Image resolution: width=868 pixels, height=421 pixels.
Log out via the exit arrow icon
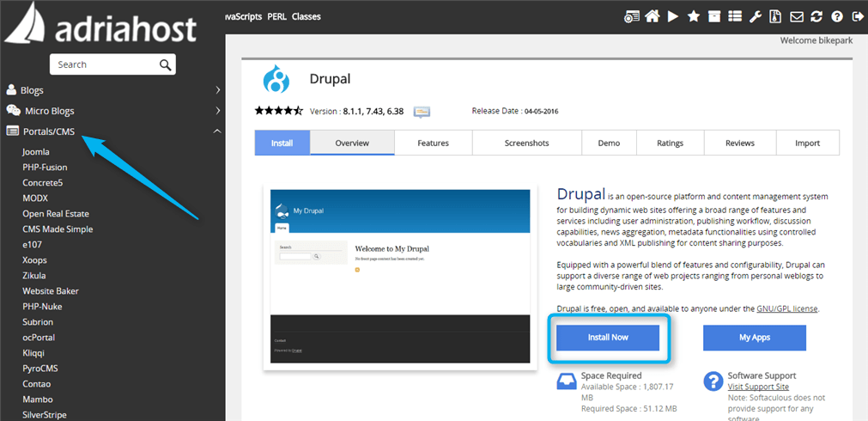pos(856,16)
